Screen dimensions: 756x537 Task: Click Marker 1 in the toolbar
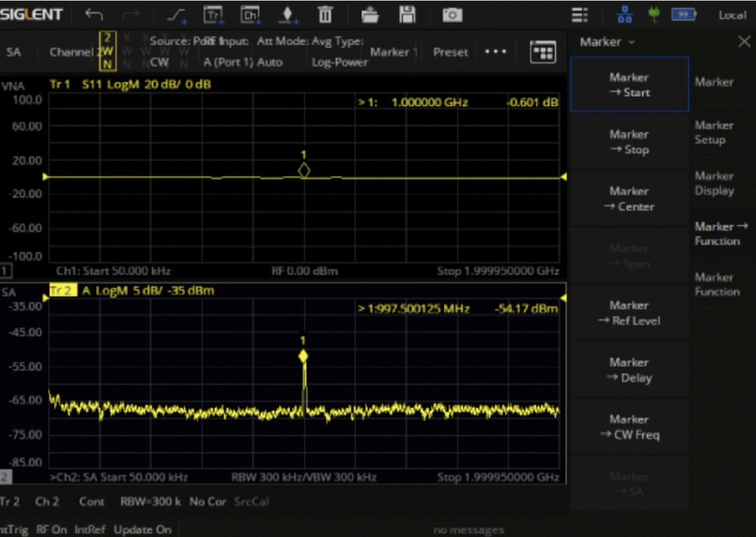click(x=393, y=52)
